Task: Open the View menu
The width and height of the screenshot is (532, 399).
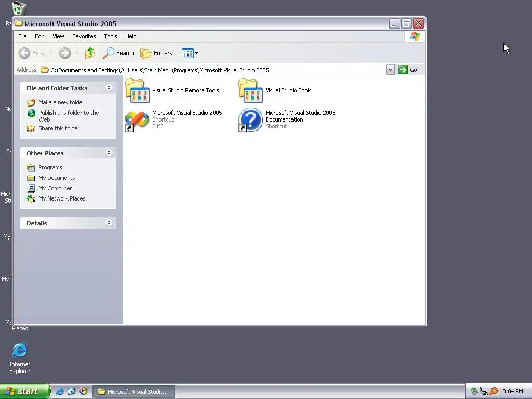Action: pyautogui.click(x=58, y=36)
